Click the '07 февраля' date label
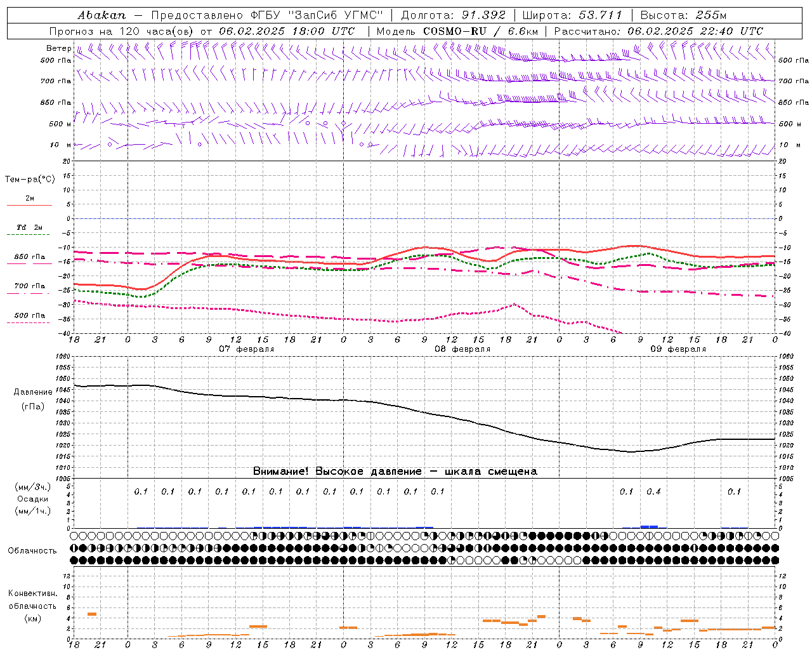The image size is (812, 650). coord(247,349)
